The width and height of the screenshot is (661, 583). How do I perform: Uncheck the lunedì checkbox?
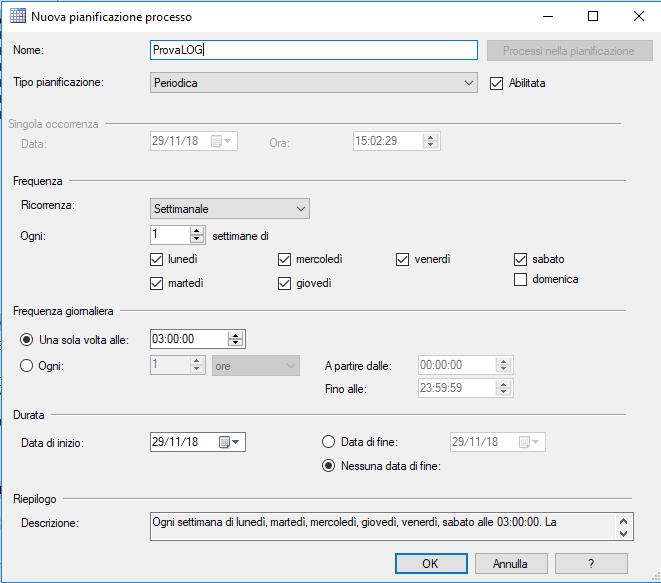click(156, 260)
